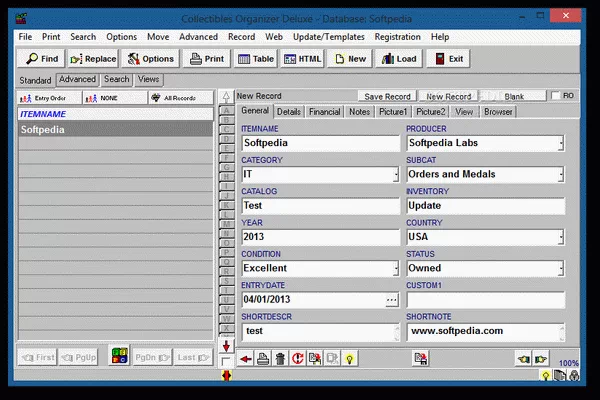Toggle the small checkbox below the red arrow
Image resolution: width=600 pixels, height=400 pixels.
point(227,360)
